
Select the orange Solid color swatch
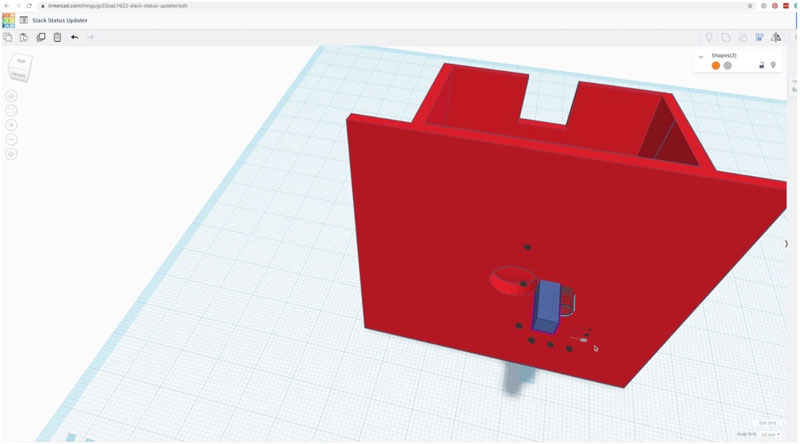pos(716,65)
